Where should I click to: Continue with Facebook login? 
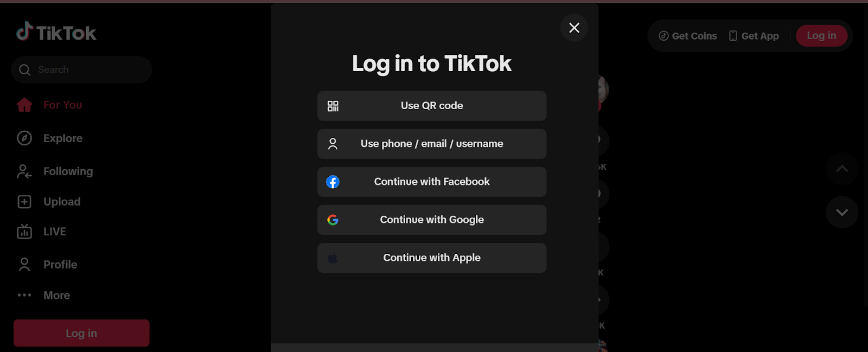[432, 182]
